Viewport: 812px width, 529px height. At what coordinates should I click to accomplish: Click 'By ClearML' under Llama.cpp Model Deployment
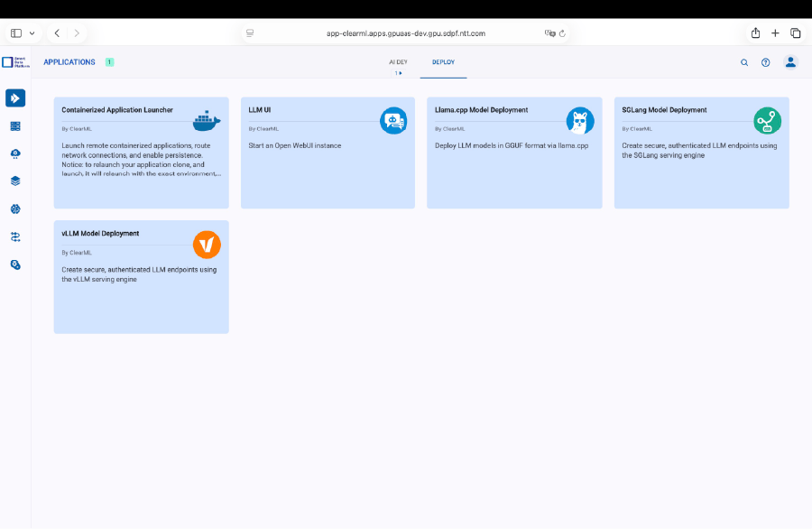tap(449, 129)
